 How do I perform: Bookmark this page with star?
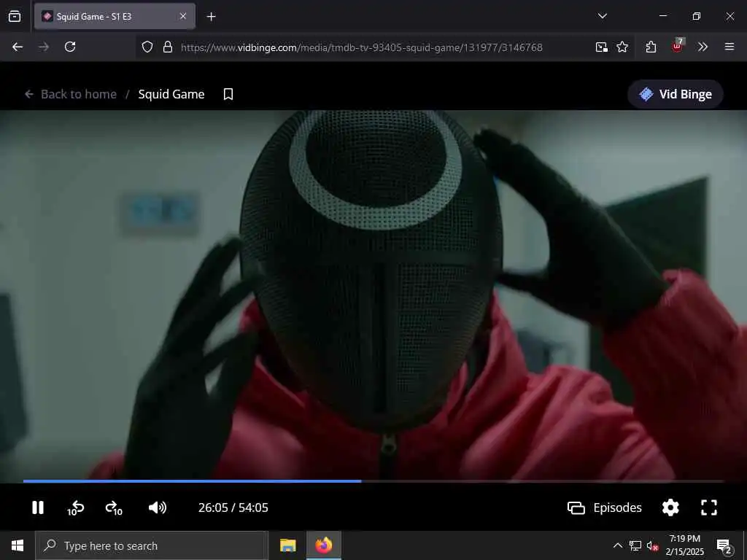pyautogui.click(x=622, y=47)
